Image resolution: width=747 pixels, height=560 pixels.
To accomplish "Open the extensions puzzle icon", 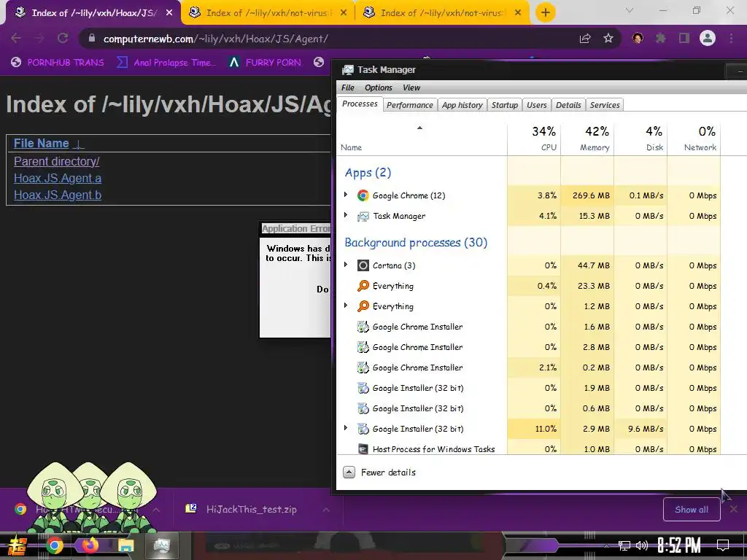I will (x=661, y=38).
